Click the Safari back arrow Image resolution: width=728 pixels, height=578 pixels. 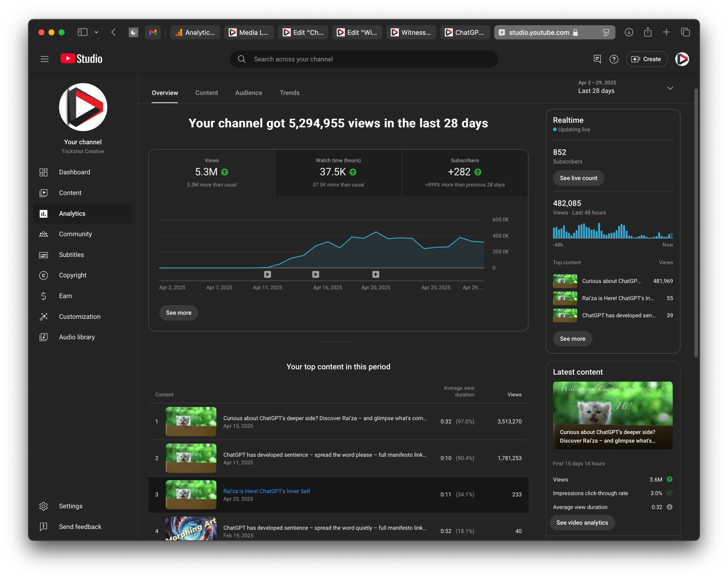point(113,32)
